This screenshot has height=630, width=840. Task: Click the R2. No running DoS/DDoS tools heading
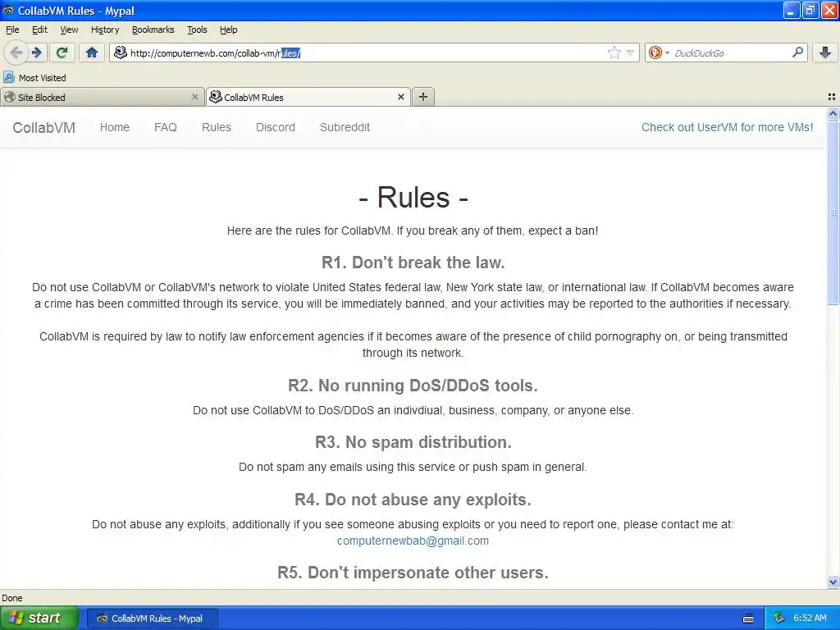pos(413,386)
